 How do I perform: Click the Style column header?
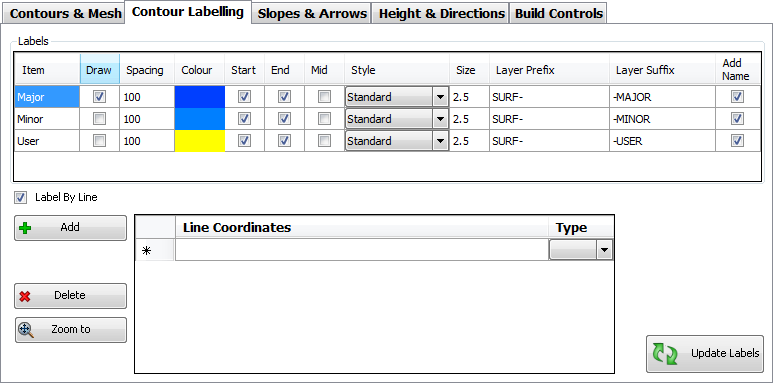397,70
